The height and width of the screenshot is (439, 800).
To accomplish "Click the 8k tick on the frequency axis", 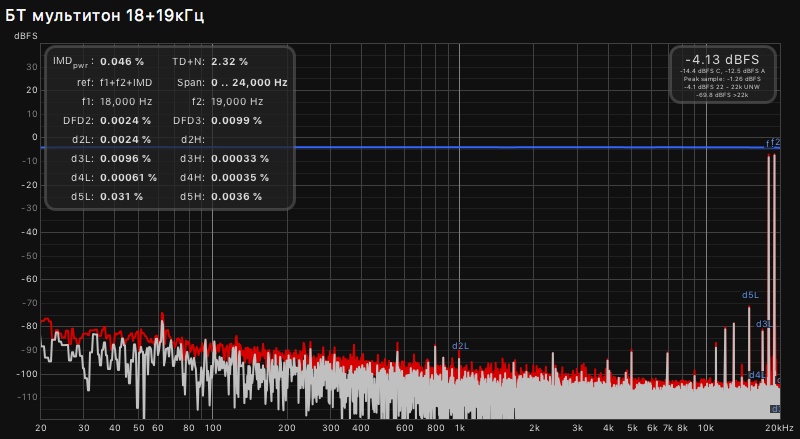I will (x=682, y=428).
